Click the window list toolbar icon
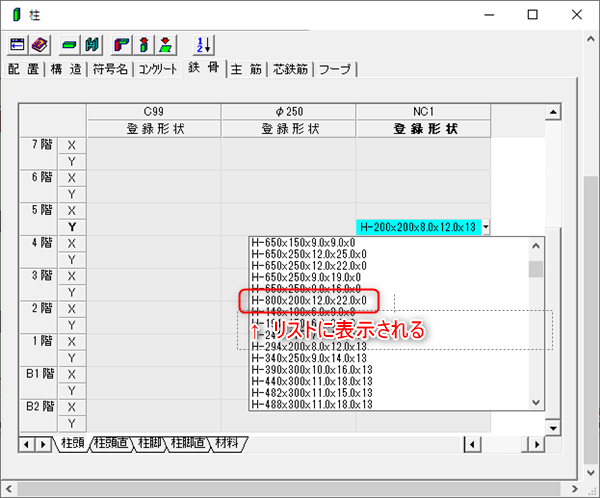Image resolution: width=600 pixels, height=498 pixels. click(x=18, y=45)
